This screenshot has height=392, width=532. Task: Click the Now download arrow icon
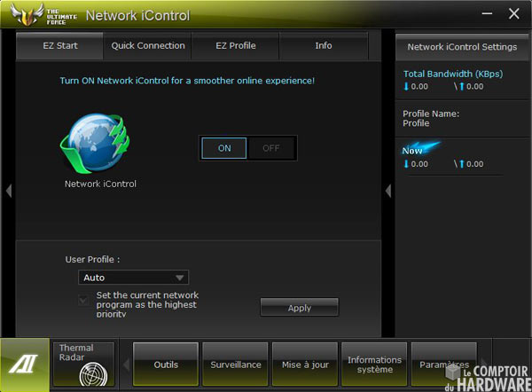pos(407,164)
